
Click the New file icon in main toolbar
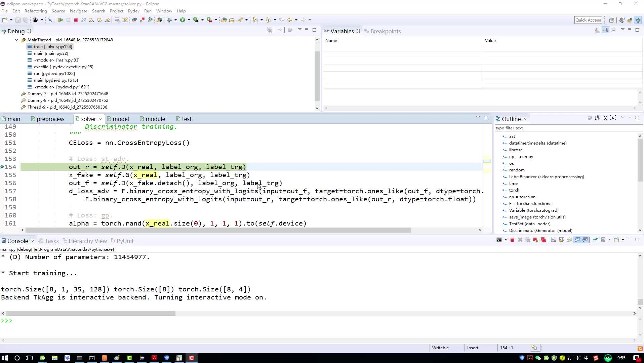[5, 20]
